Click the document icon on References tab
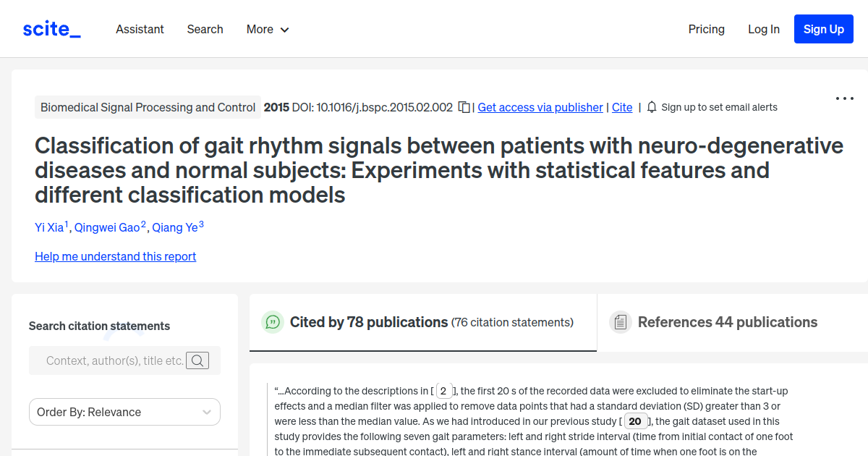 (621, 321)
